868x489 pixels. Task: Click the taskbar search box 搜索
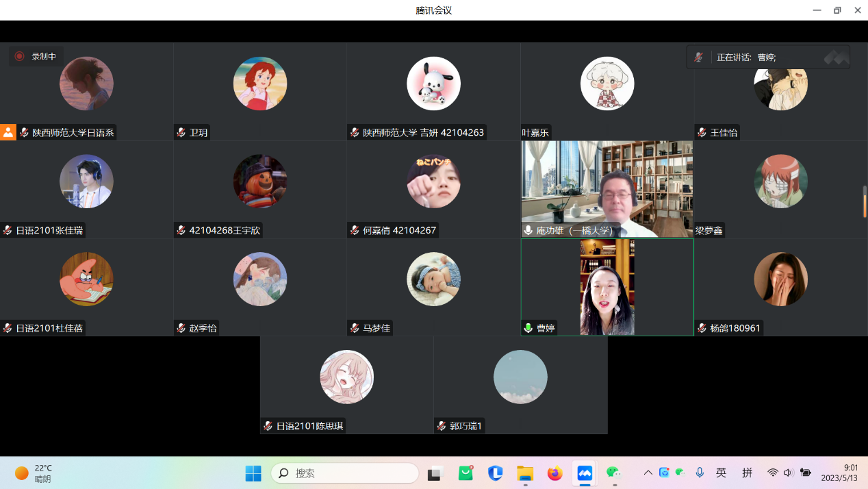coord(346,473)
